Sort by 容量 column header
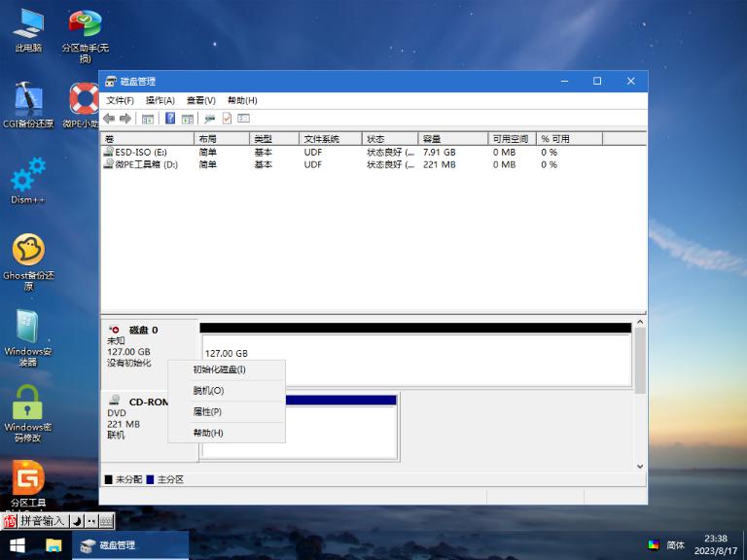Viewport: 747px width, 560px height. pos(453,139)
